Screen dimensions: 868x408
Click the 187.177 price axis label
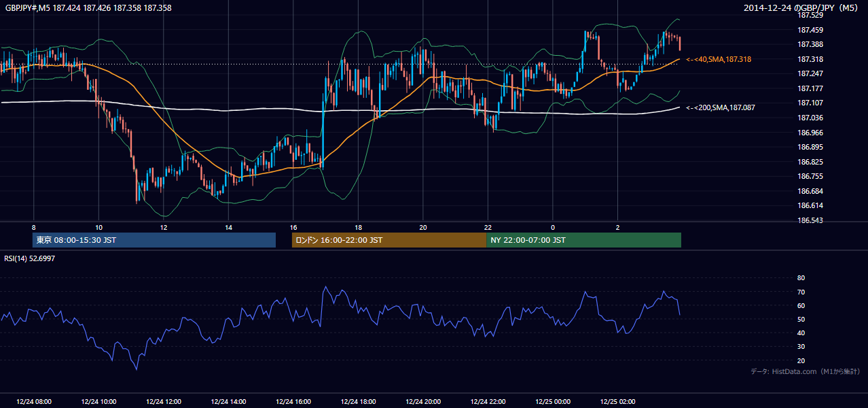pos(810,88)
